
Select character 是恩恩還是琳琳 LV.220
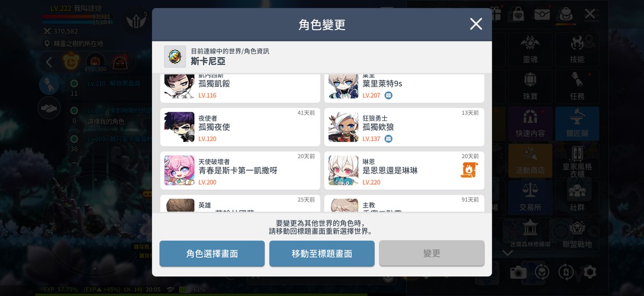pyautogui.click(x=404, y=170)
